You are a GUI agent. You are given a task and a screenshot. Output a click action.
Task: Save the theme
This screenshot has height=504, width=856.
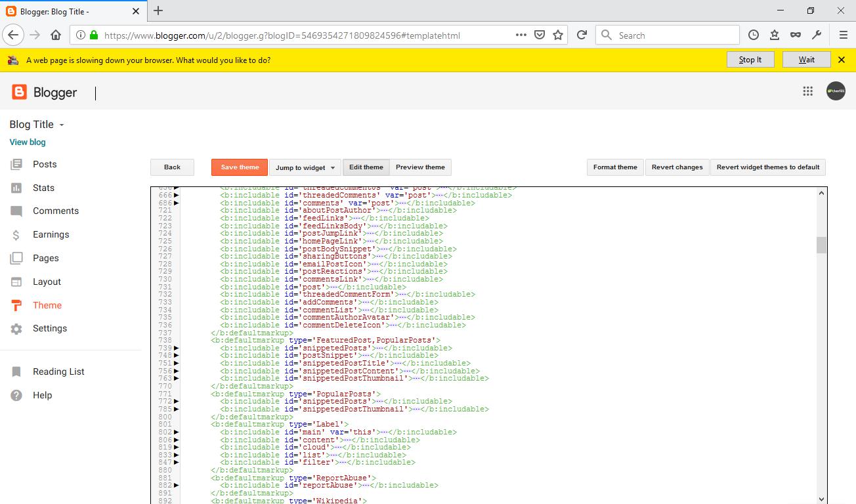click(239, 167)
